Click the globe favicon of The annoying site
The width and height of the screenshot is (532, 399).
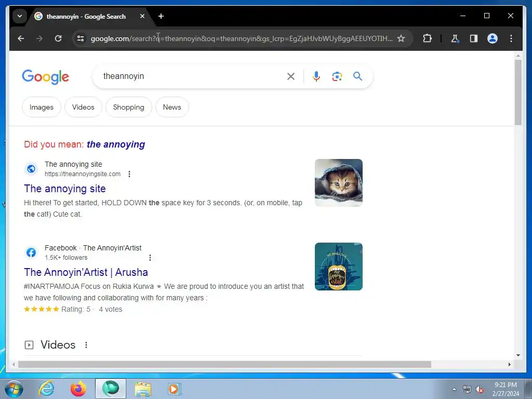pos(31,169)
